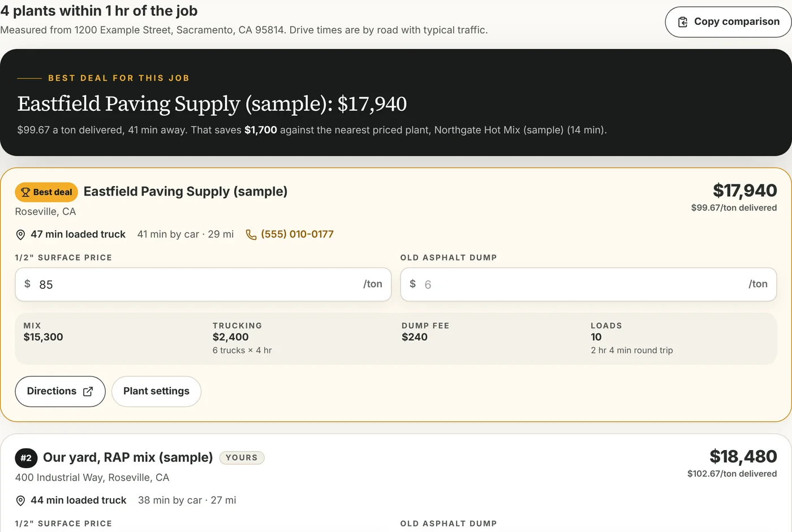The width and height of the screenshot is (792, 532).
Task: Click the $1,700 savings figure in banner
Action: (261, 130)
